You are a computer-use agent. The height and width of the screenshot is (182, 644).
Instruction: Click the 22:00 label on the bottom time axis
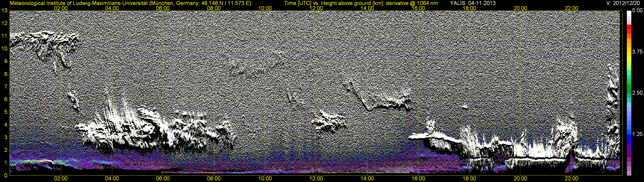[x=571, y=179]
